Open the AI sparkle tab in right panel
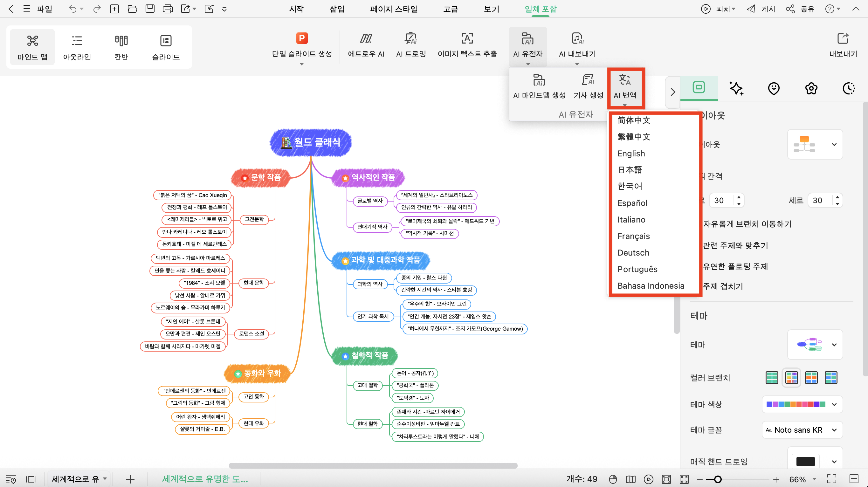The image size is (868, 487). [736, 88]
